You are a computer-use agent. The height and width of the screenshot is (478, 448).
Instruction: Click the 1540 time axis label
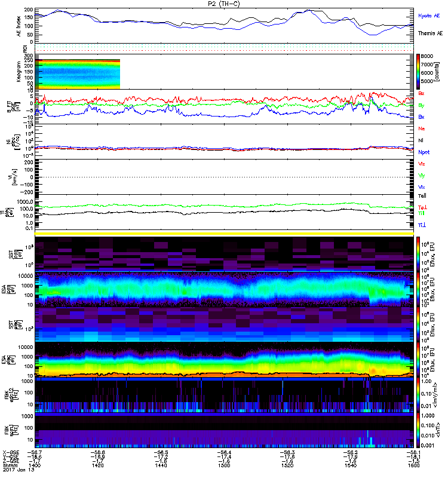[x=351, y=465]
